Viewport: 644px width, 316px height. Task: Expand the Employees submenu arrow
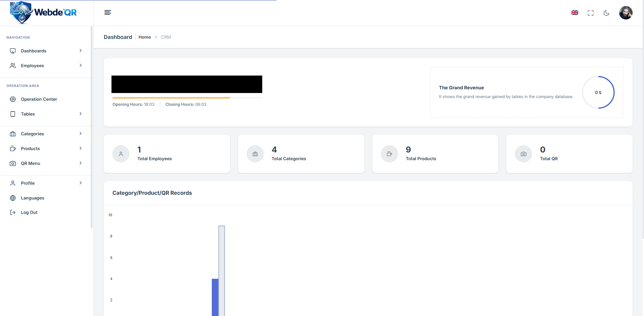[81, 65]
